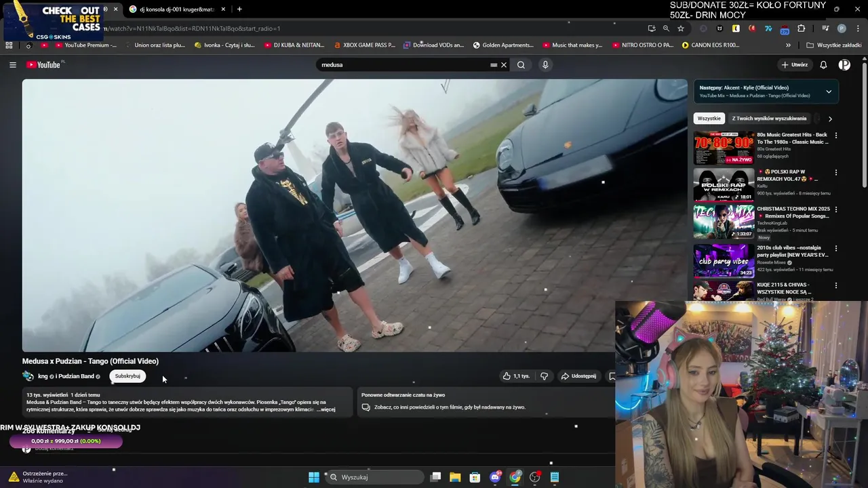The height and width of the screenshot is (488, 868).
Task: Bookmark this page with the star icon
Action: pos(681,28)
